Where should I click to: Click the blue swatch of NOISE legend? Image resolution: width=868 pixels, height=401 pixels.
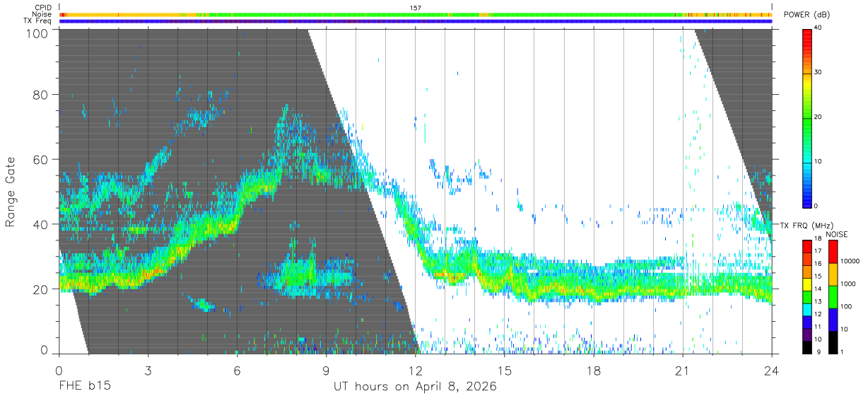click(832, 319)
